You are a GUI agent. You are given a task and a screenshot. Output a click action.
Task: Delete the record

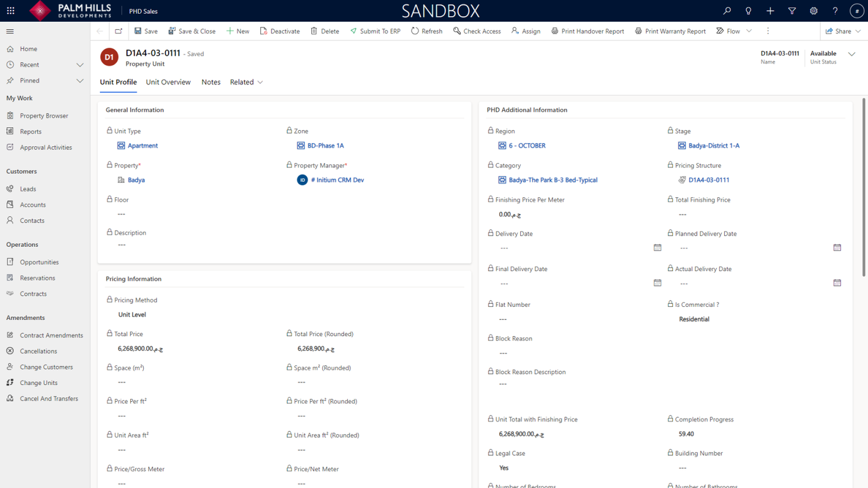coord(325,31)
